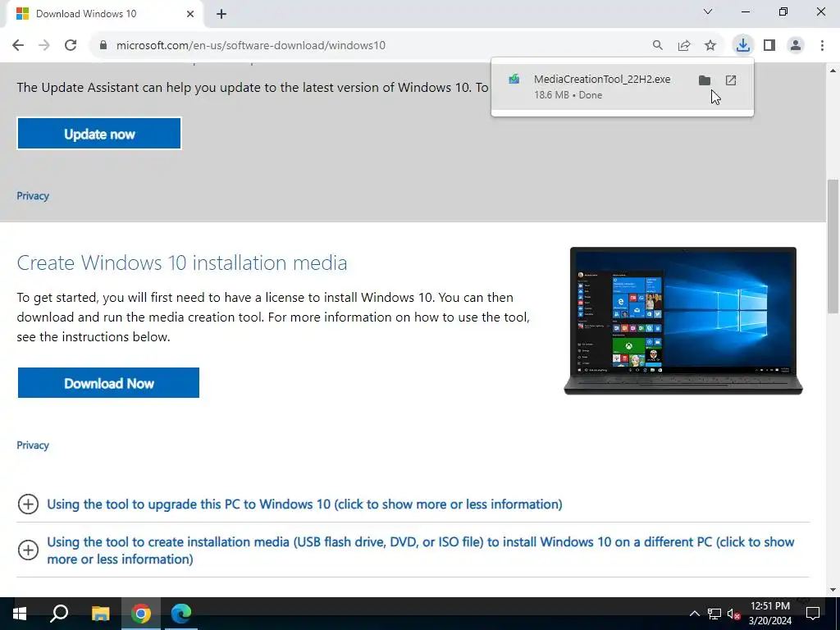Toggle the Chrome downloads button
The height and width of the screenshot is (630, 840).
tap(743, 46)
